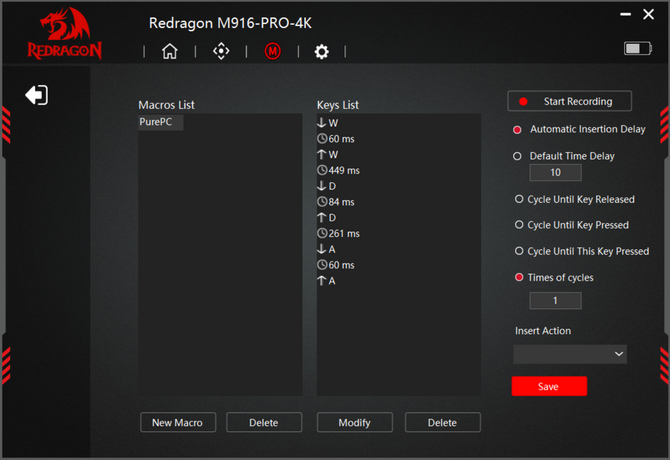Select the 261 ms delay entry

pos(338,234)
